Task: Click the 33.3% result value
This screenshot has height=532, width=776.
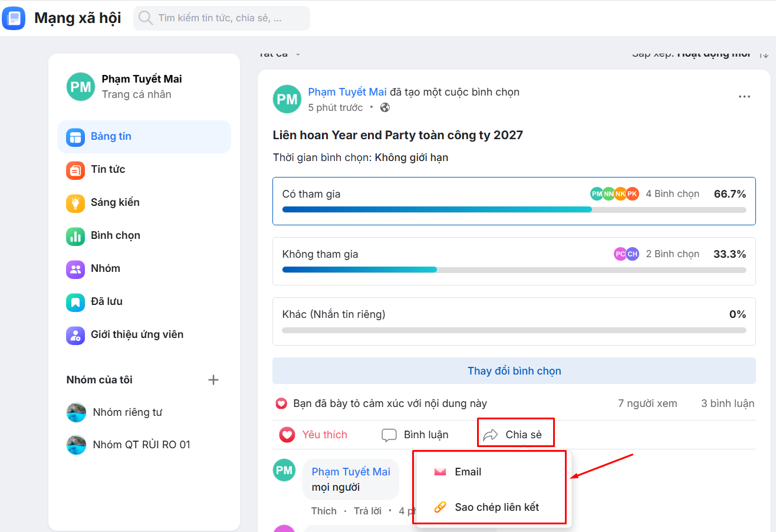Action: [730, 254]
